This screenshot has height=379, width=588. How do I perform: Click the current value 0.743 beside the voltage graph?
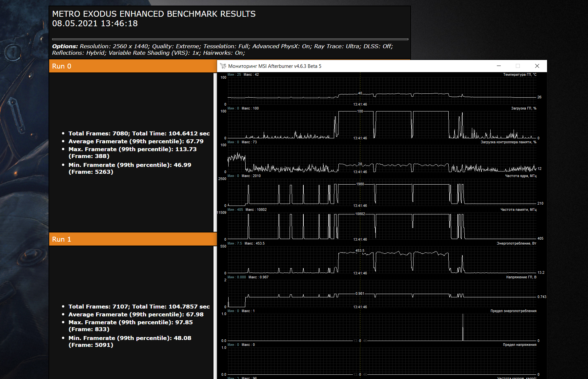[x=542, y=297]
